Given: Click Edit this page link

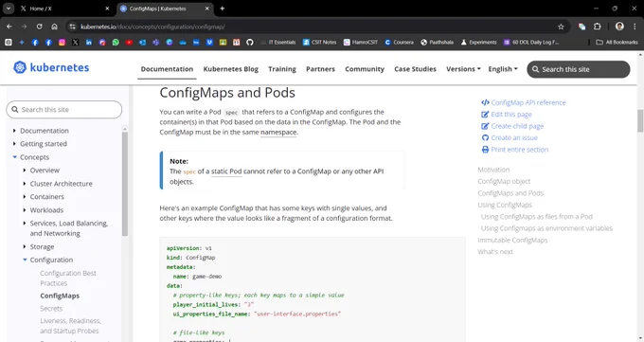Looking at the screenshot, I should (x=507, y=115).
